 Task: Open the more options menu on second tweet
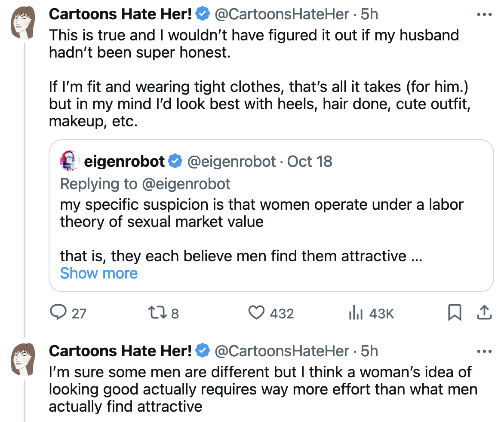click(x=484, y=352)
